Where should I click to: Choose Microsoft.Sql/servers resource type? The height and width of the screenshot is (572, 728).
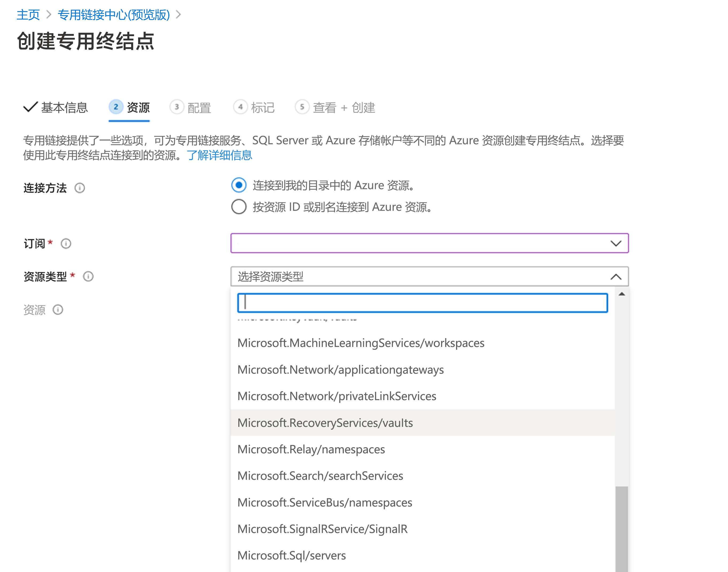(291, 555)
